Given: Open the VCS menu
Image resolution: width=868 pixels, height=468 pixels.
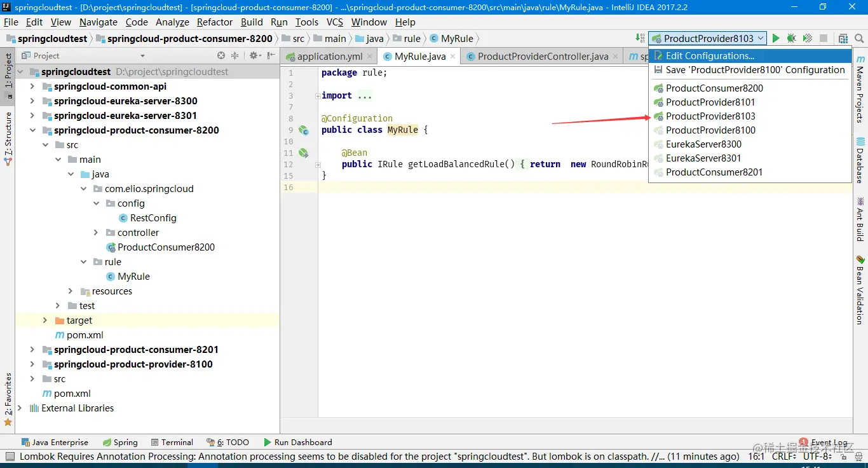Looking at the screenshot, I should click(x=335, y=22).
